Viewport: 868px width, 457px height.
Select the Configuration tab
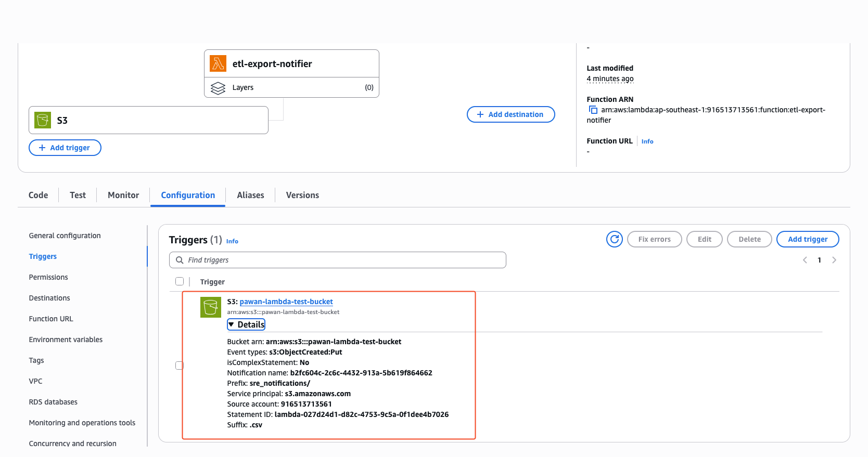[x=188, y=195]
